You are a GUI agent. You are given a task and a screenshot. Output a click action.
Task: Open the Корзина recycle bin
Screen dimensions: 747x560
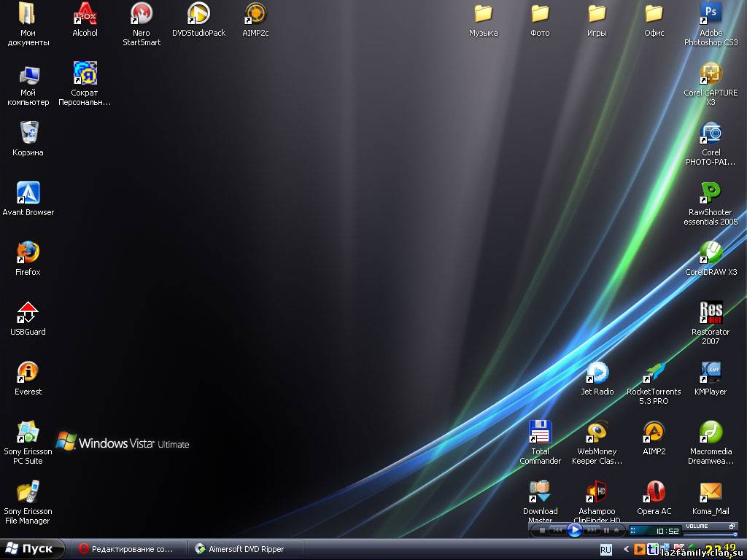(28, 133)
